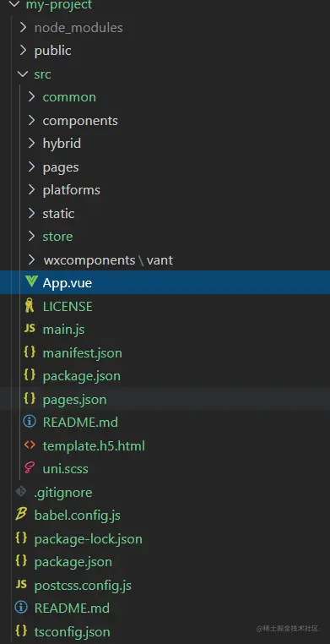Click the Sass icon beside uni.scss

click(x=30, y=468)
